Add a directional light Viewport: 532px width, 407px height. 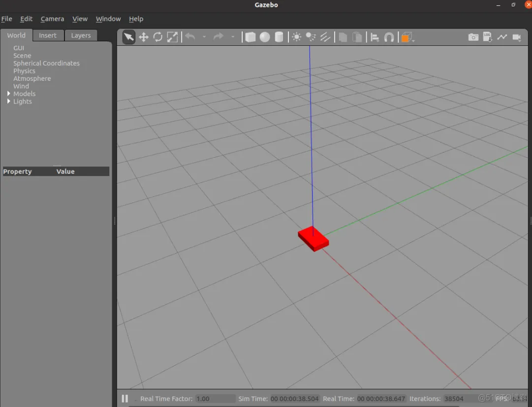point(325,37)
